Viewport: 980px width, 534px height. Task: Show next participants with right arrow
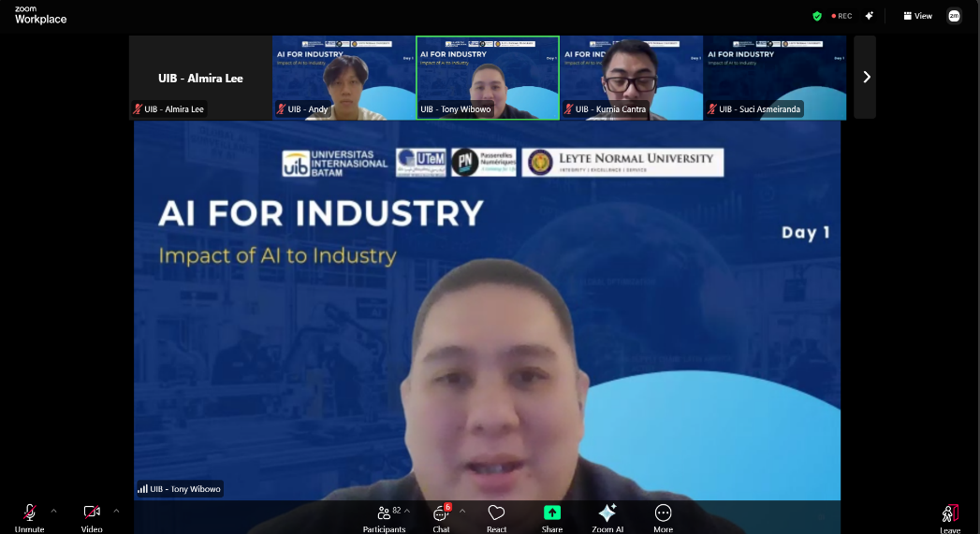coord(866,77)
